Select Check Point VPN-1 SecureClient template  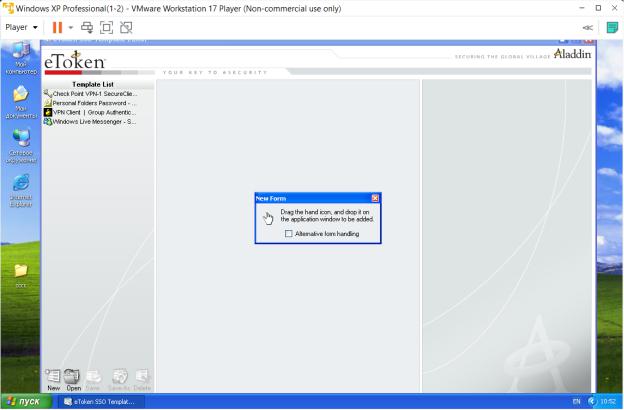point(90,94)
